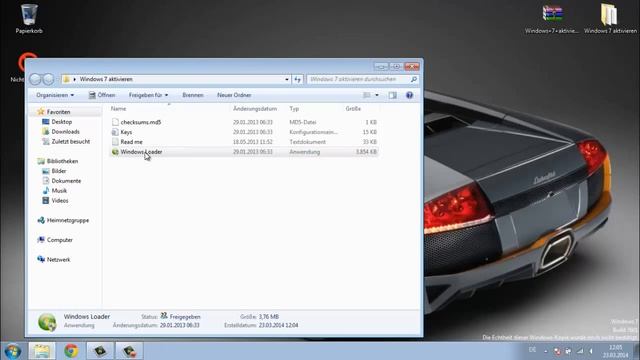This screenshot has width=640, height=360.
Task: Sort by Änderungsdatum column header
Action: (255, 109)
